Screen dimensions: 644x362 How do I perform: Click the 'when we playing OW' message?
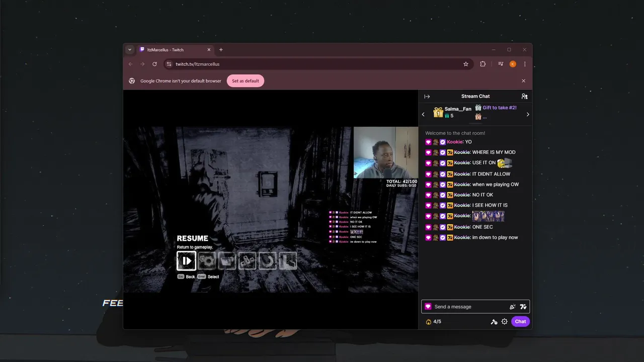pyautogui.click(x=496, y=185)
